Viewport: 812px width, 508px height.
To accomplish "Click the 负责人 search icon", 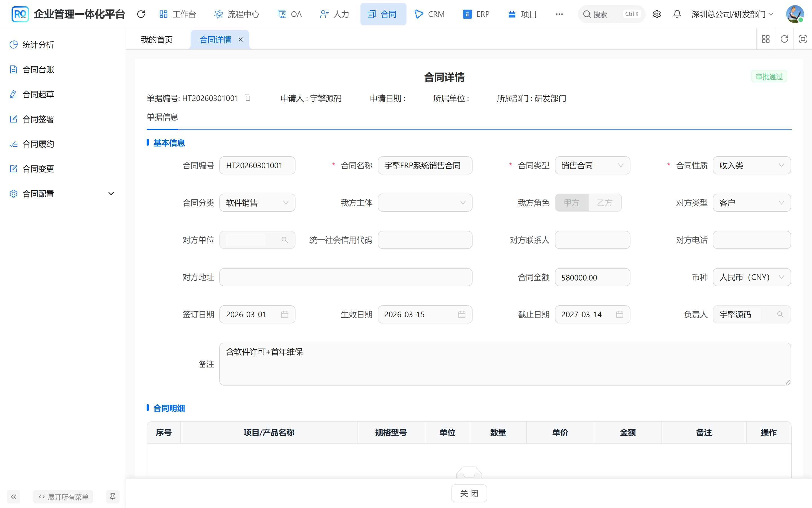I will pos(780,314).
